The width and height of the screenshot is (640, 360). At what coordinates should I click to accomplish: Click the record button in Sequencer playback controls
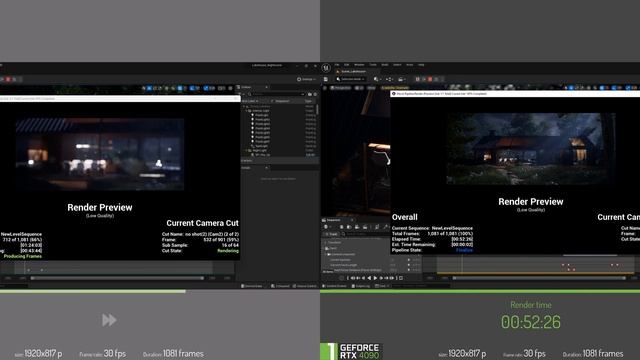point(341,278)
